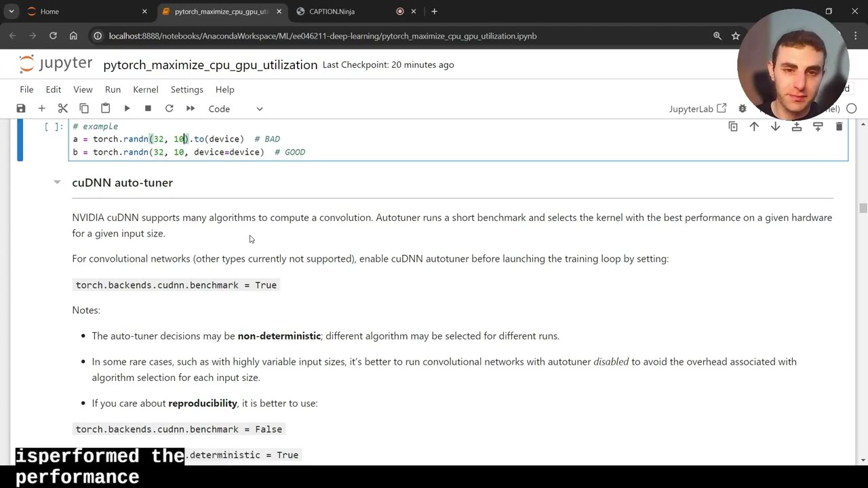The image size is (868, 488).
Task: Open the View menu
Action: point(83,89)
